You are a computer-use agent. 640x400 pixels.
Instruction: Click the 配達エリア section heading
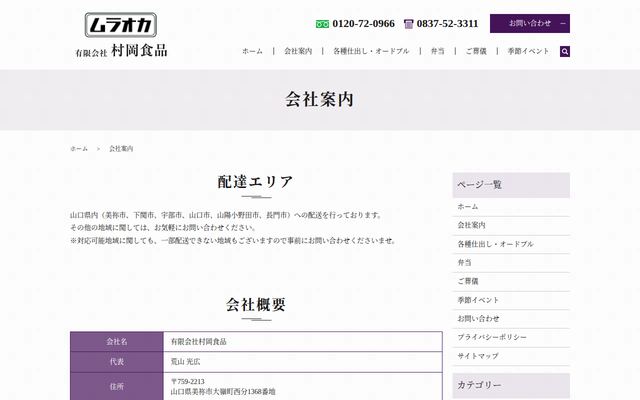(x=256, y=182)
